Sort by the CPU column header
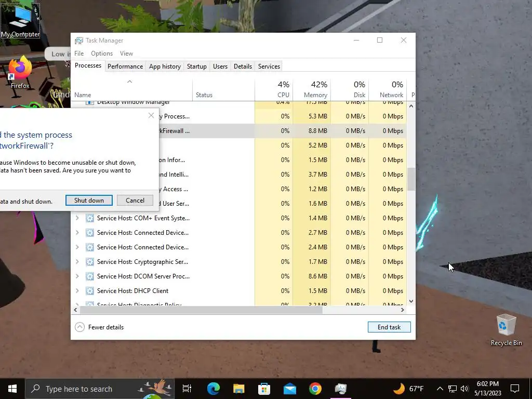Viewport: 532px width, 399px height. (x=274, y=89)
